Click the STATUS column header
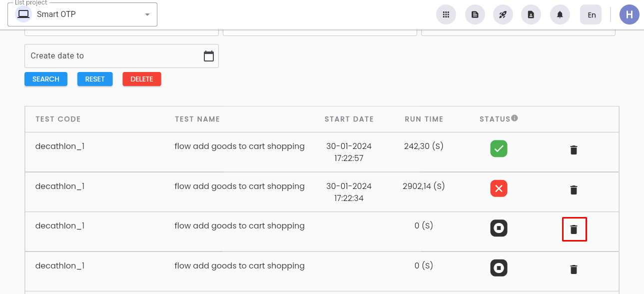 pyautogui.click(x=495, y=119)
